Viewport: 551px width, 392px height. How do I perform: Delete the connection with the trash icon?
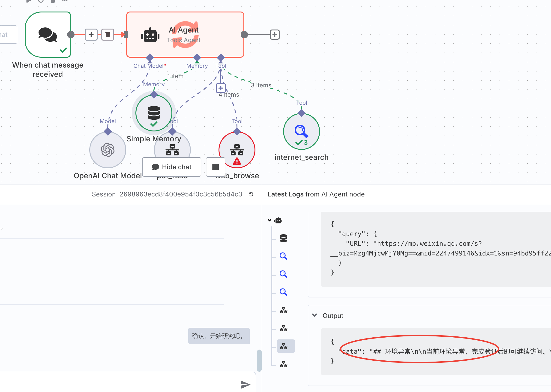click(108, 35)
